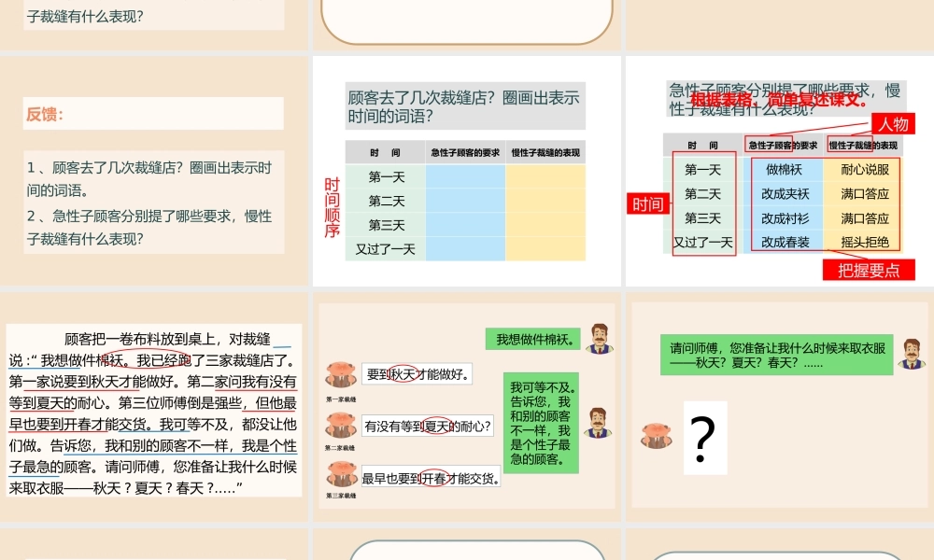Click 急性子顾客的要求 header in the blank table
Viewport: 934px width, 560px height.
pyautogui.click(x=465, y=152)
